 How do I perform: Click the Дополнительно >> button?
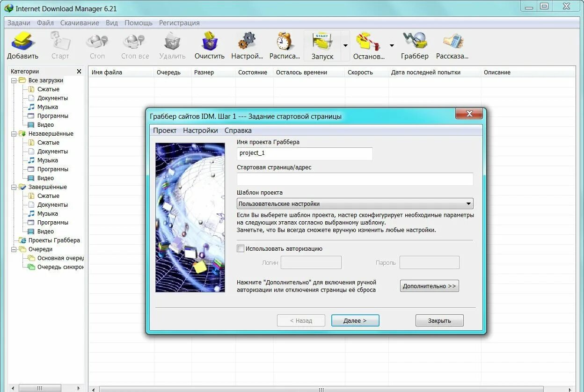pyautogui.click(x=429, y=286)
